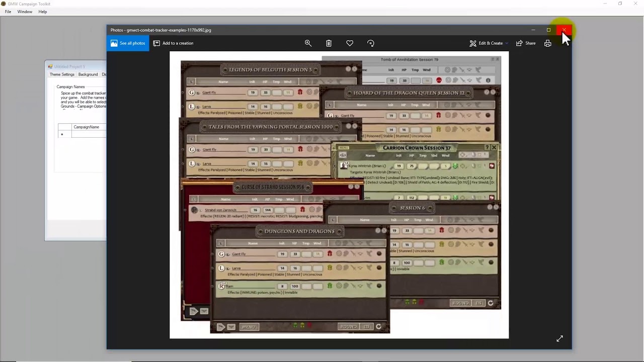
Task: Click the Photos window title bar filename text
Action: click(x=160, y=30)
